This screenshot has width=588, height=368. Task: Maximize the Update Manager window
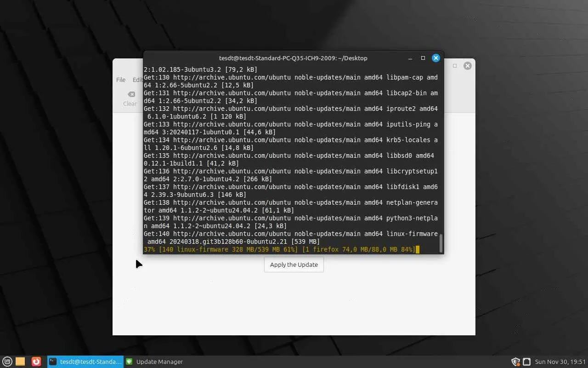[455, 66]
